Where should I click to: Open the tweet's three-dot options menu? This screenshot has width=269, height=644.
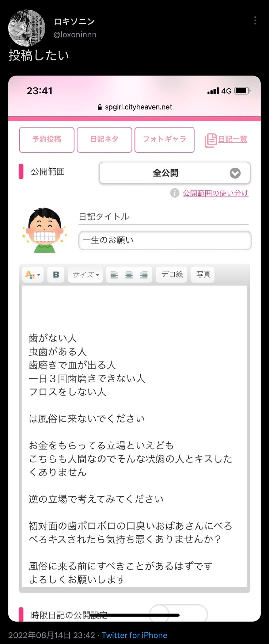point(255,20)
